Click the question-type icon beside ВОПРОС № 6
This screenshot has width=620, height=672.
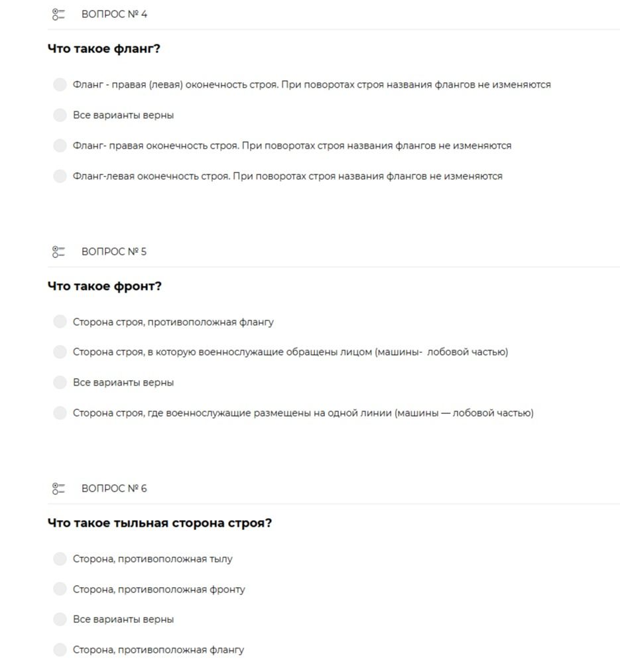(x=58, y=488)
